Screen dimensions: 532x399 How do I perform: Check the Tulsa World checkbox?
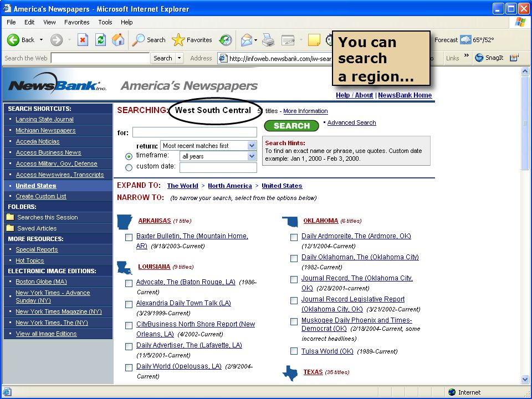pyautogui.click(x=294, y=351)
